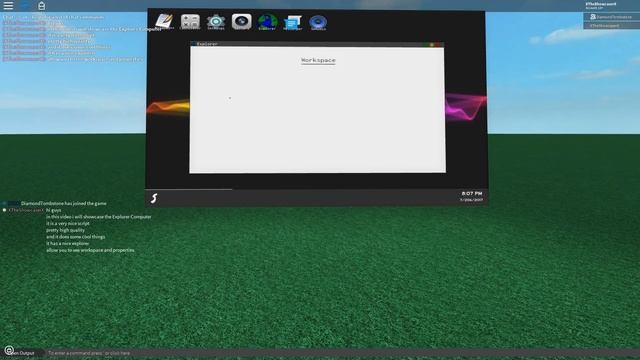Toggle the Roblox chat icon
640x360 pixels.
25,5
